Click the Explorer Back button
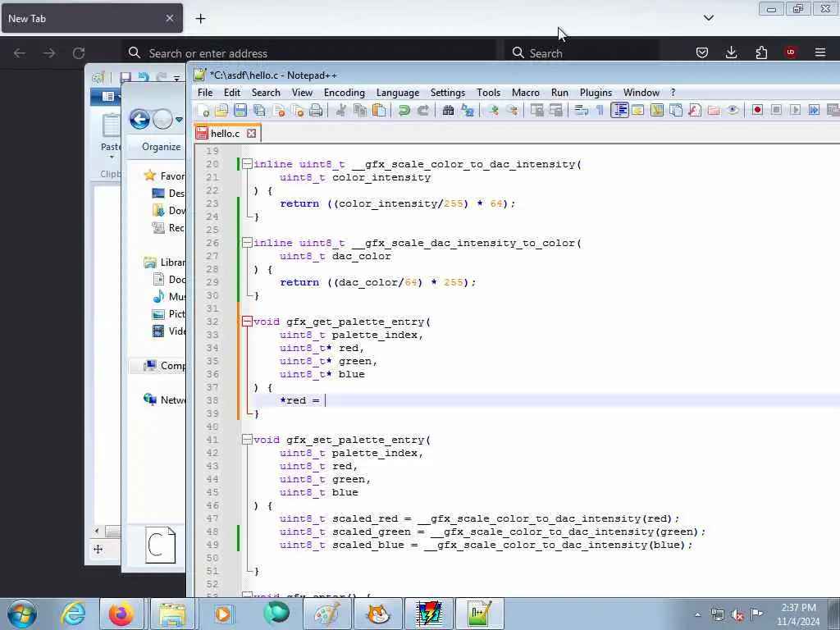Viewport: 840px width, 630px height. (139, 120)
